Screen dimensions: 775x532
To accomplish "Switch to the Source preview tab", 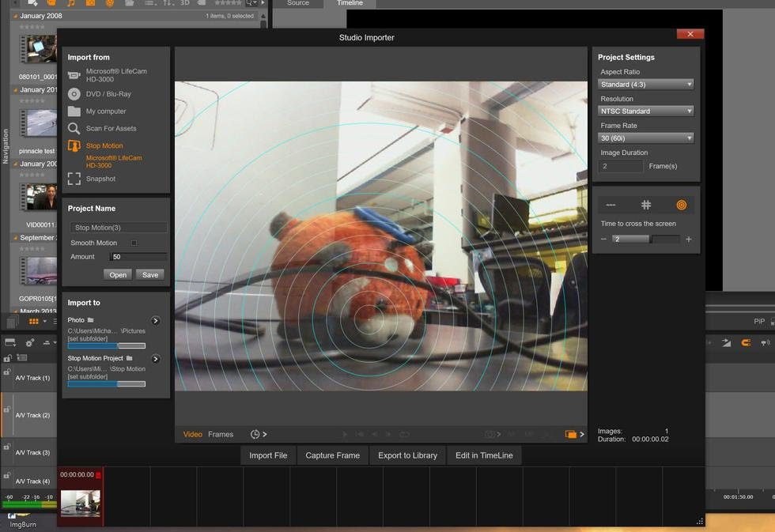I will (298, 3).
